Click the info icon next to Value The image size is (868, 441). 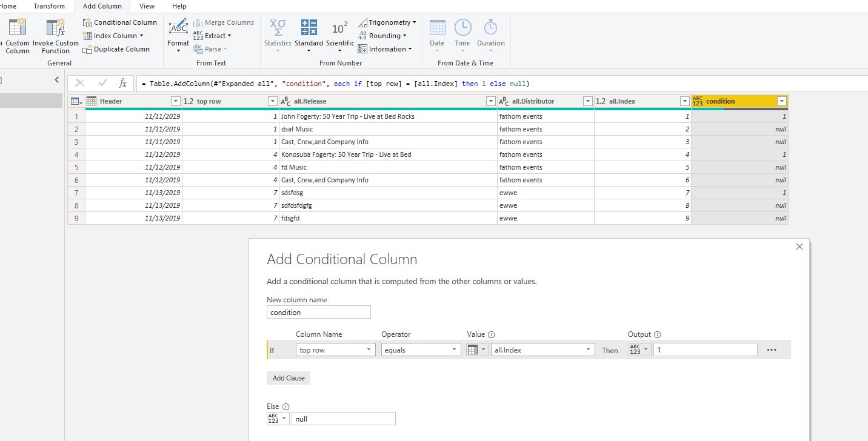(x=492, y=334)
